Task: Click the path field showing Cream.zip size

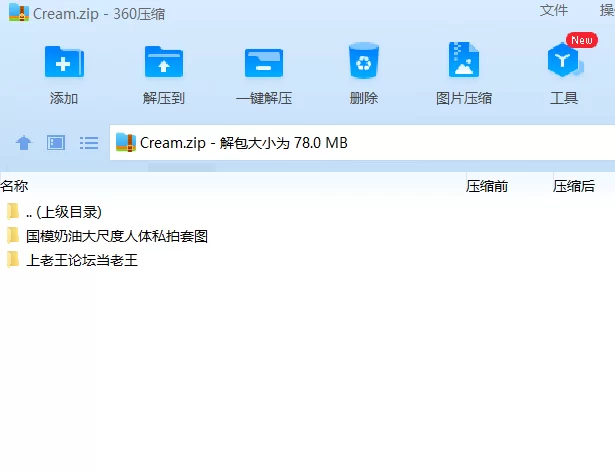Action: (362, 142)
